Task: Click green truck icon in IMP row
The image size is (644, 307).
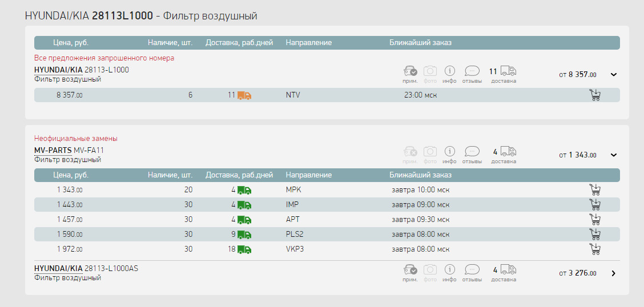Action: coord(244,205)
